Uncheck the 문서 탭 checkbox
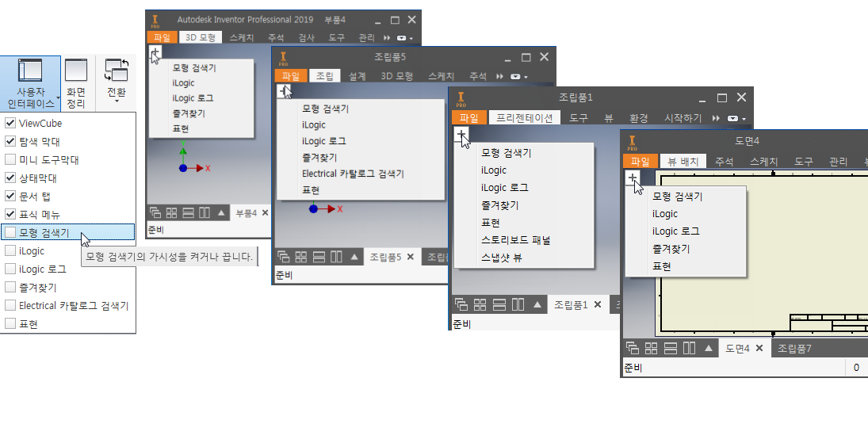Image resolution: width=868 pixels, height=424 pixels. pos(10,197)
